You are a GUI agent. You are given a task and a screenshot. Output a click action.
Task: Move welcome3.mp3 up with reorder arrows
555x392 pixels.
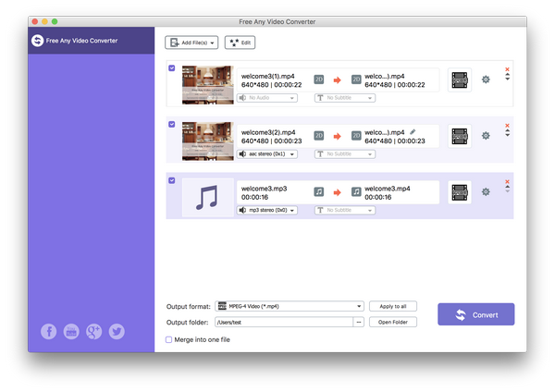tap(508, 187)
